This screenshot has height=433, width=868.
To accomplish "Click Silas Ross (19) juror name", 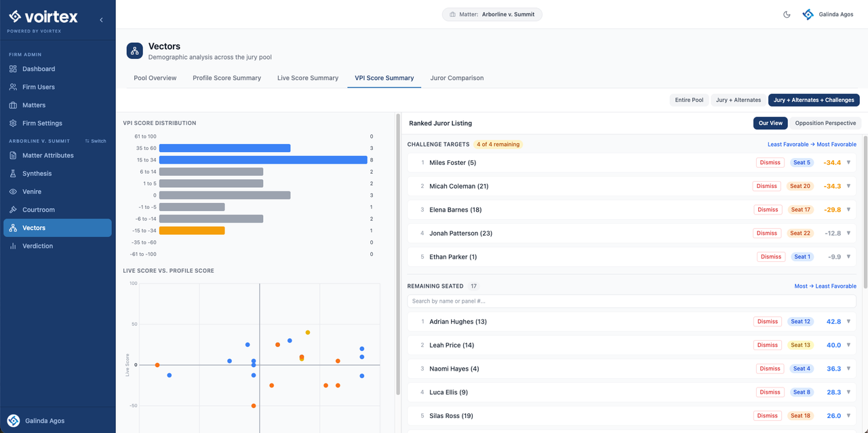I will click(x=451, y=416).
